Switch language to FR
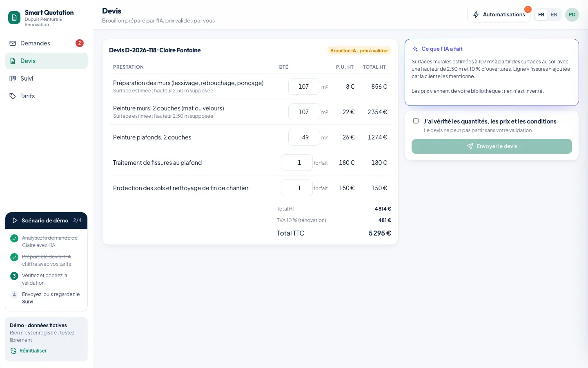588x368 pixels. [541, 15]
